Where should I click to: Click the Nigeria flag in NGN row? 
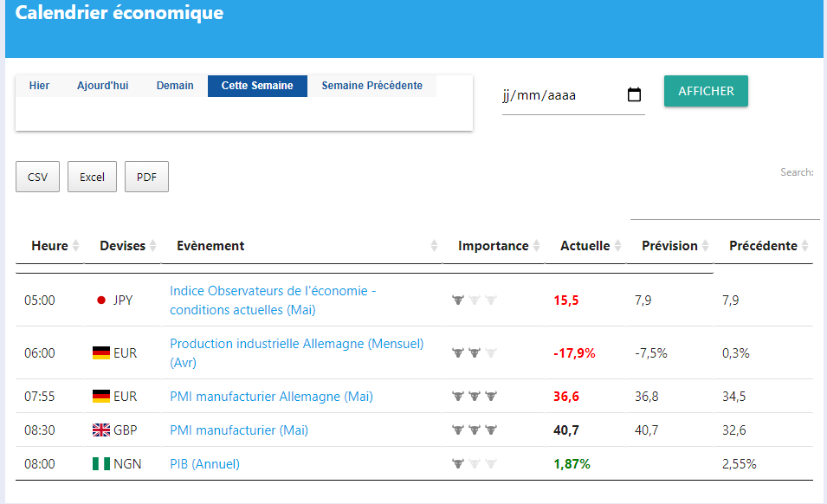pyautogui.click(x=101, y=463)
